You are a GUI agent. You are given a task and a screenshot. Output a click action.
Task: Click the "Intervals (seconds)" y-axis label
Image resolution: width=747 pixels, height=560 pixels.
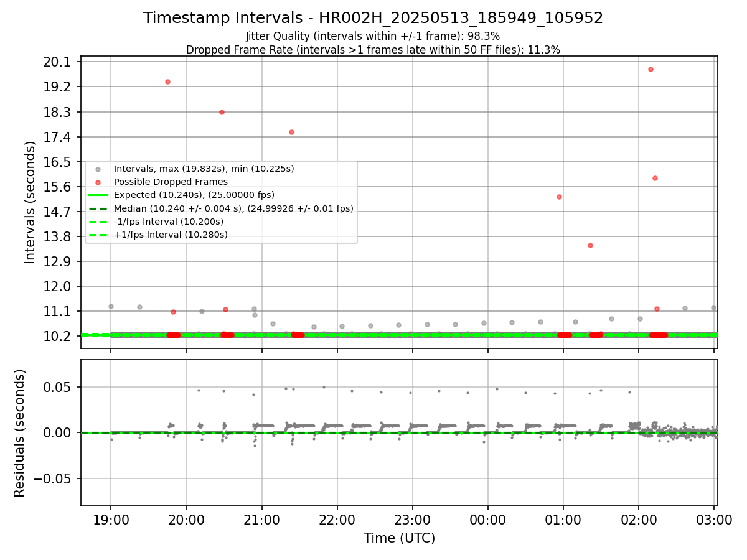point(31,202)
